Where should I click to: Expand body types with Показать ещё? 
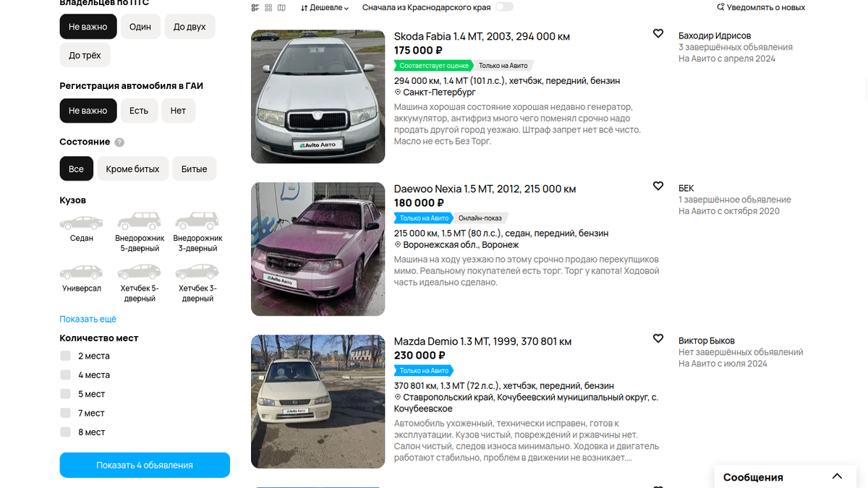click(88, 319)
